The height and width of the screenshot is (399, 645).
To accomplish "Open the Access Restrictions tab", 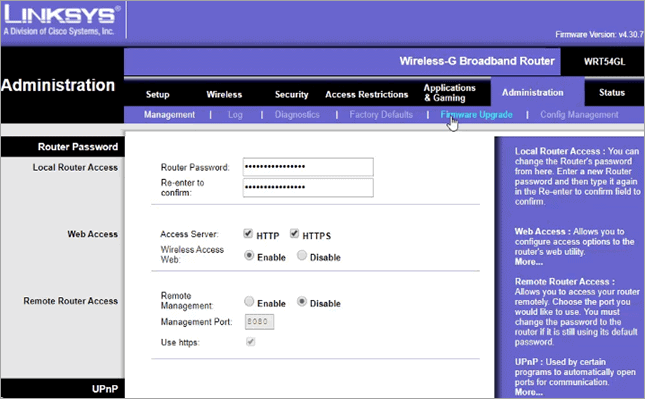I will point(367,94).
